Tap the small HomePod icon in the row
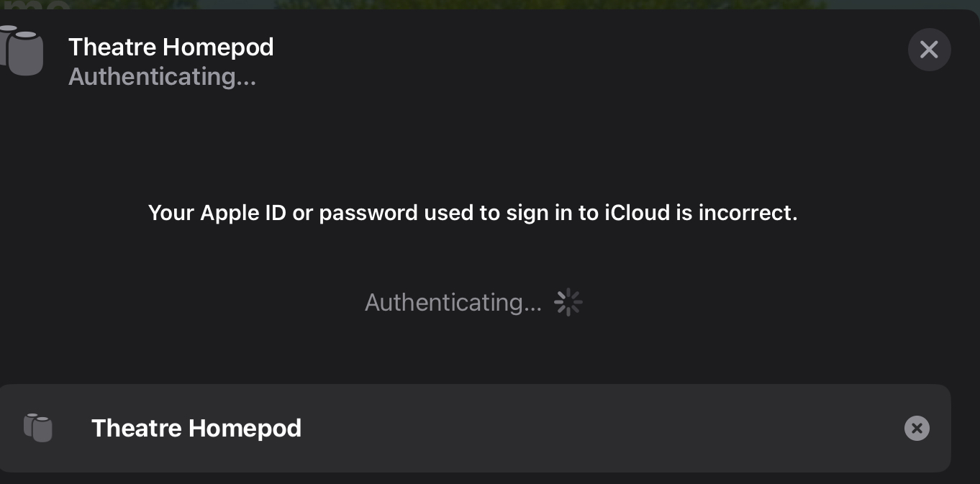Image resolution: width=980 pixels, height=484 pixels. coord(38,428)
